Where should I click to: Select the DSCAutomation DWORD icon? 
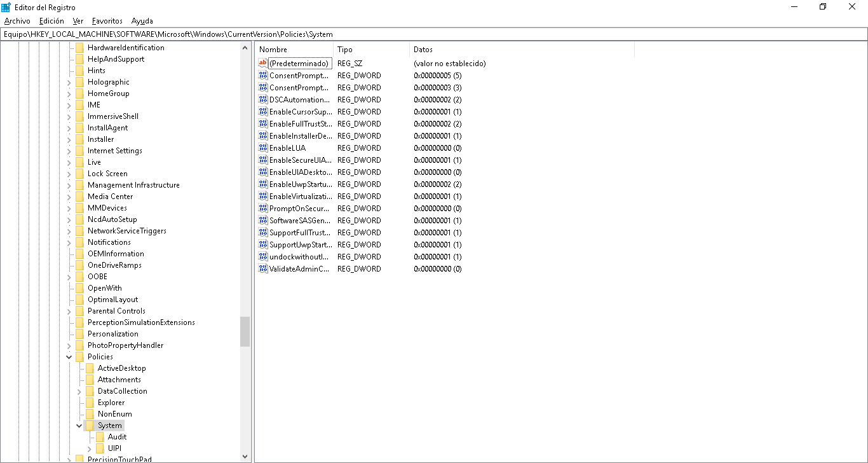(x=263, y=100)
